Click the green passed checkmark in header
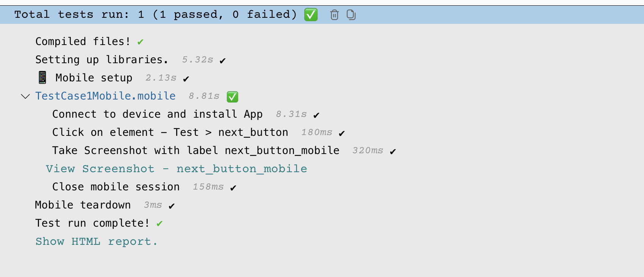The width and height of the screenshot is (644, 277). coord(311,15)
